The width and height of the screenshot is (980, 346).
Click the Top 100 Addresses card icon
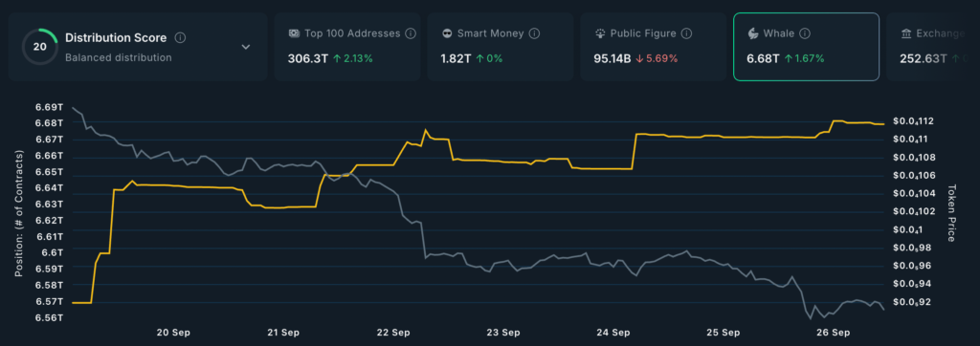[x=293, y=33]
